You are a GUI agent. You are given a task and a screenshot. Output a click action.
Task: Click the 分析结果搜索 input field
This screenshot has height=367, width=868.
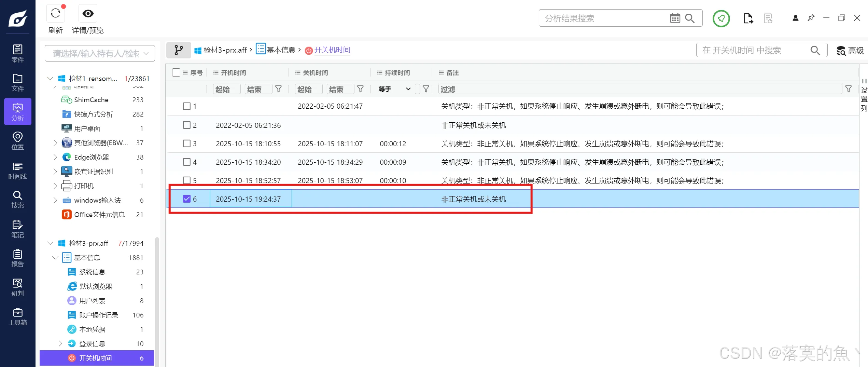pos(604,18)
